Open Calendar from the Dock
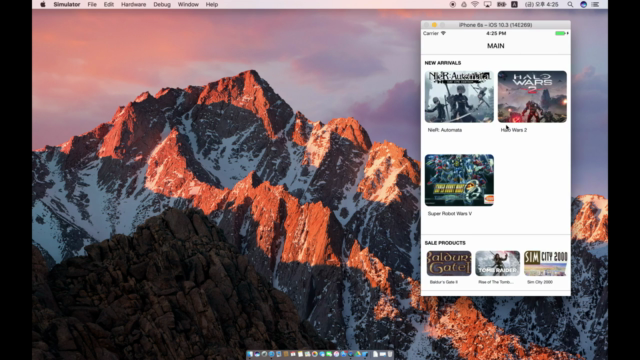The height and width of the screenshot is (360, 640). 293,354
